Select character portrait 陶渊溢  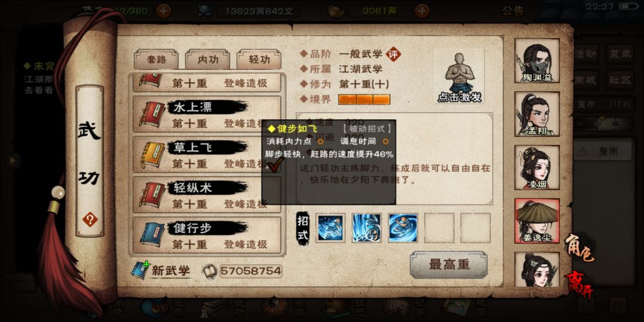(x=537, y=61)
